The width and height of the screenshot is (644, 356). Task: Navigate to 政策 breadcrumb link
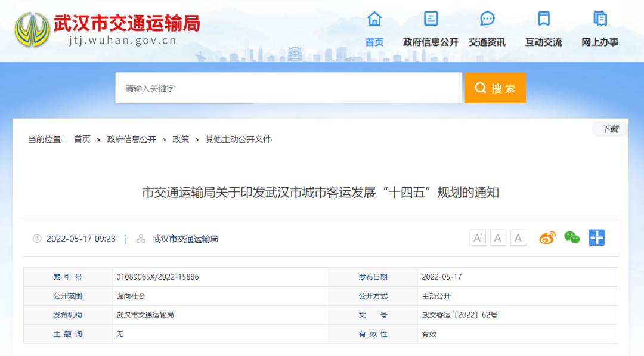pos(181,140)
